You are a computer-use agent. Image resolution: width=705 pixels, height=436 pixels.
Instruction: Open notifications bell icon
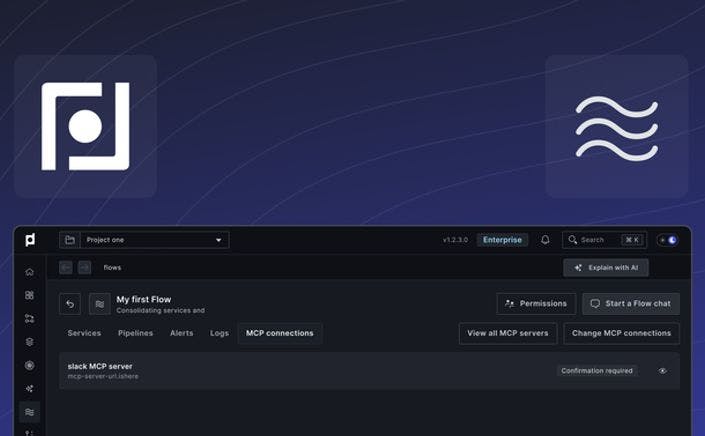[x=545, y=240]
